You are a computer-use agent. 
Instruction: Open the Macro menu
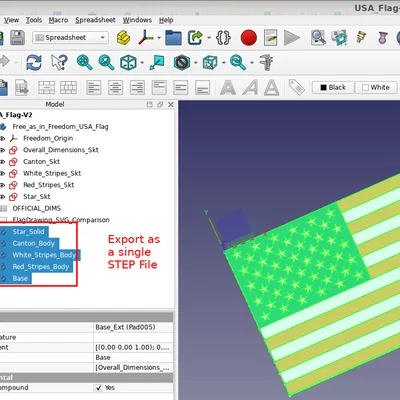[x=58, y=20]
